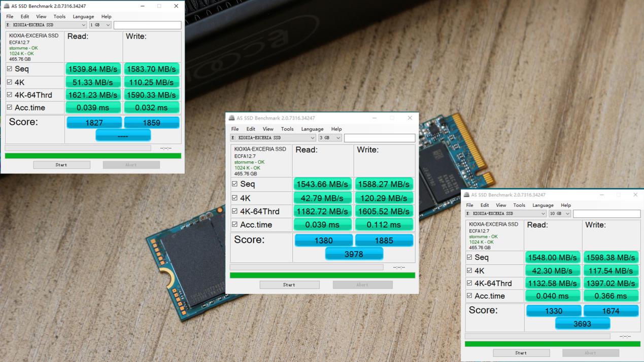Click Start button in 10 GB window
Viewport: 644px width, 362px height.
point(521,353)
